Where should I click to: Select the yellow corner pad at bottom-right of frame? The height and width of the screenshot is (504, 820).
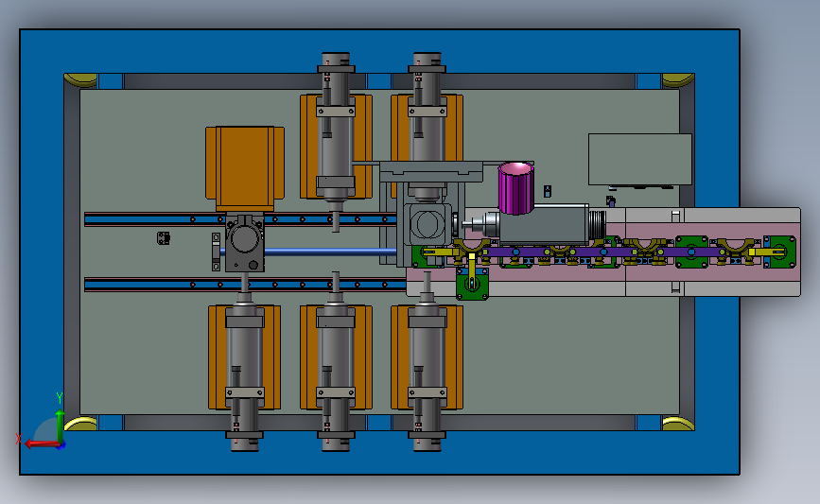[x=678, y=424]
